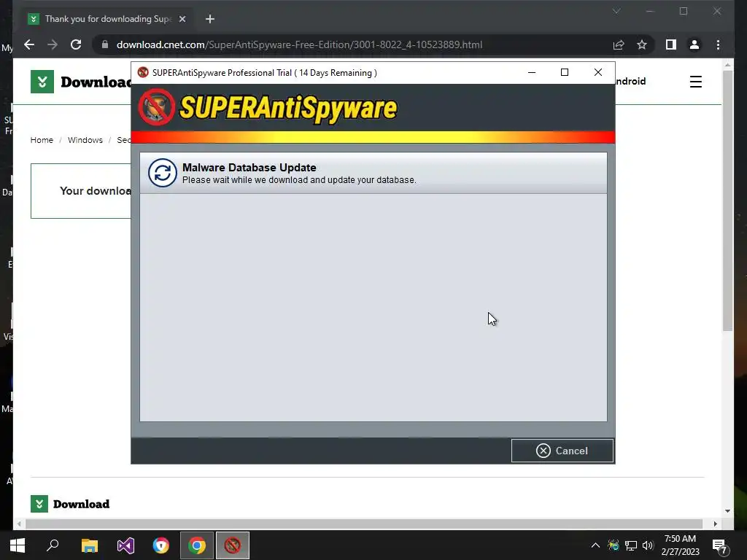This screenshot has height=560, width=747.
Task: Click the Malware Database Update refresh icon
Action: [163, 173]
